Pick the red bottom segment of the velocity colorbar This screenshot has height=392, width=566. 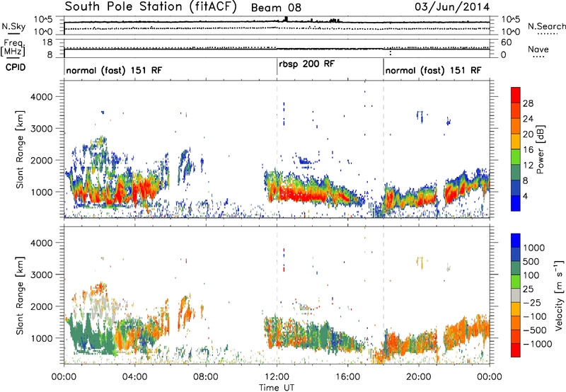(x=516, y=350)
